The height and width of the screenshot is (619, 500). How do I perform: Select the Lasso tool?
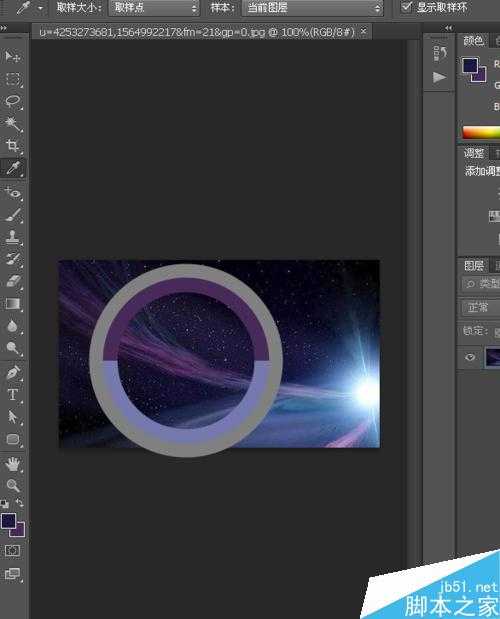(x=12, y=101)
